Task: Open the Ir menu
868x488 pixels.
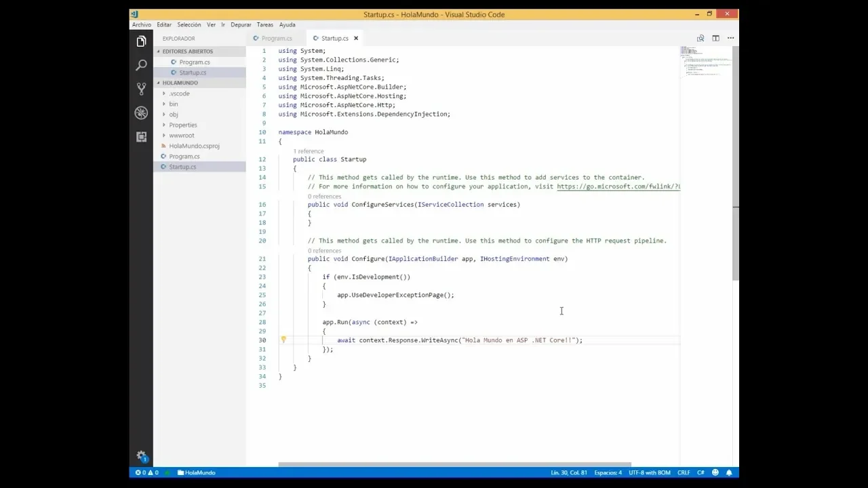Action: point(222,24)
